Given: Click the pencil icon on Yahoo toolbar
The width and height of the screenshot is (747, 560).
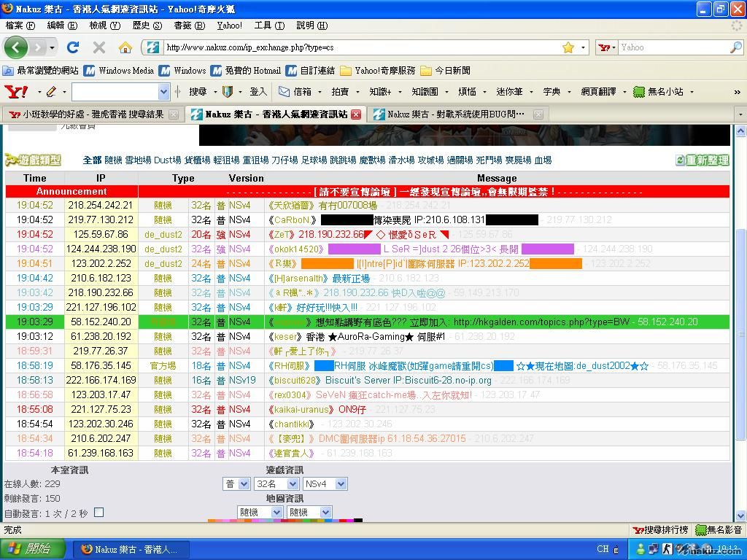Looking at the screenshot, I should 51,92.
